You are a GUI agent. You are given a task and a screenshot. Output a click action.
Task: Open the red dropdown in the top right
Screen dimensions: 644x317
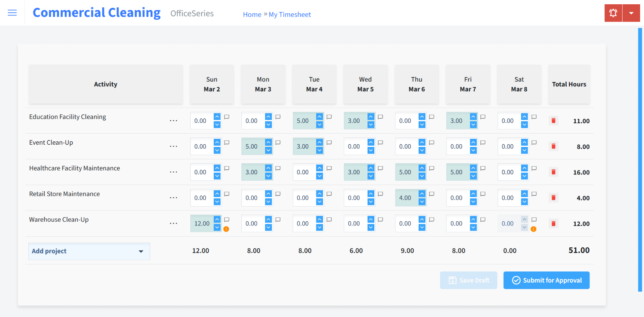(x=631, y=13)
